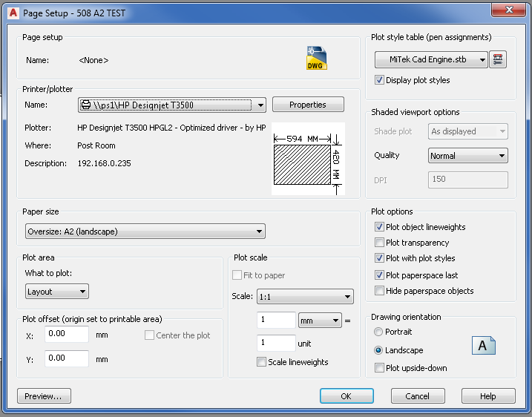Open the plot style table editor icon

point(498,59)
